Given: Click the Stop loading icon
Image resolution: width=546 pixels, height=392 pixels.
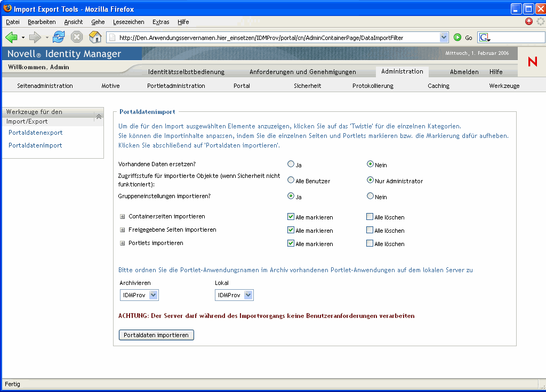Looking at the screenshot, I should (x=77, y=37).
